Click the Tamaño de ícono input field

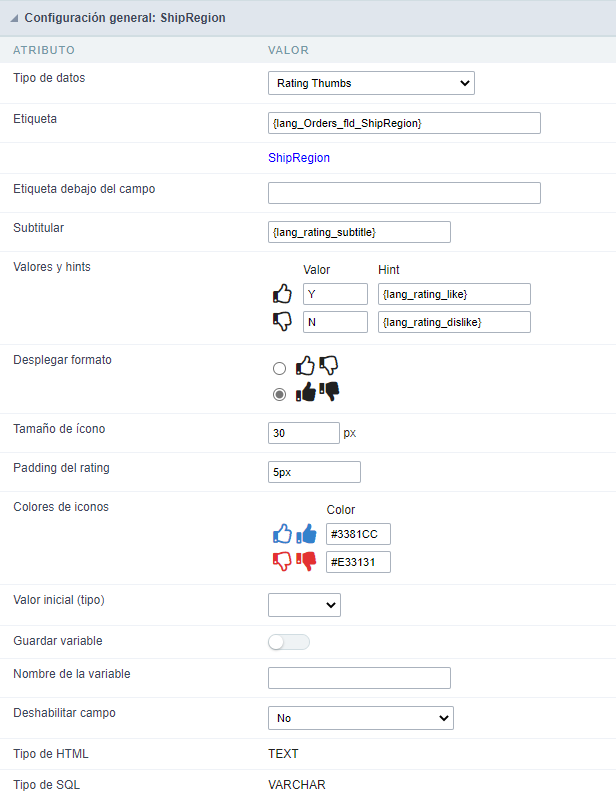303,433
